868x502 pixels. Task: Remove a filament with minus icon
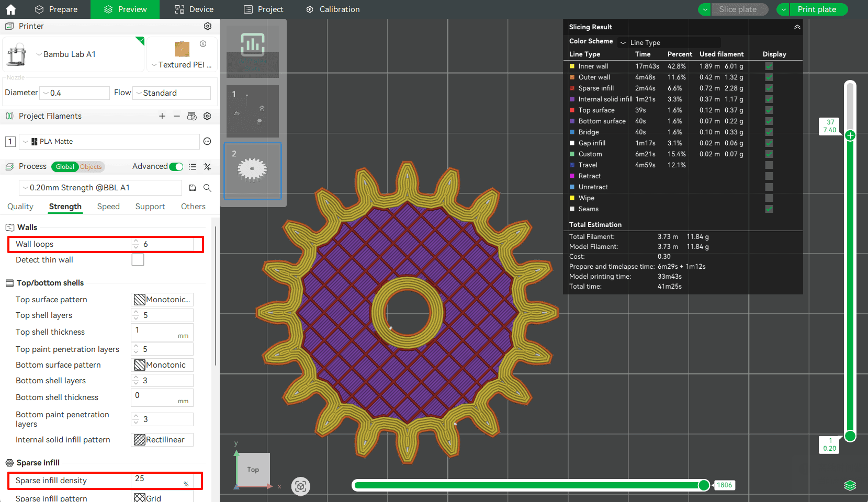coord(177,116)
